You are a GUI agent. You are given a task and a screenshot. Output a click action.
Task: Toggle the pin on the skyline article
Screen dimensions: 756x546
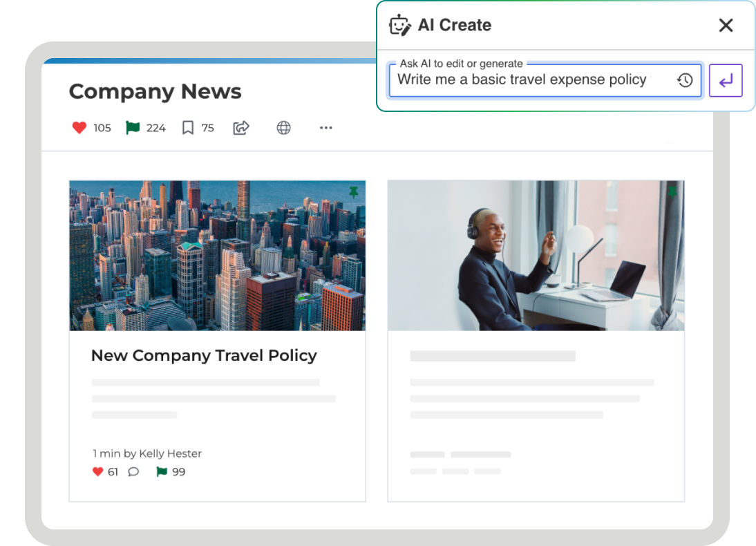(354, 191)
